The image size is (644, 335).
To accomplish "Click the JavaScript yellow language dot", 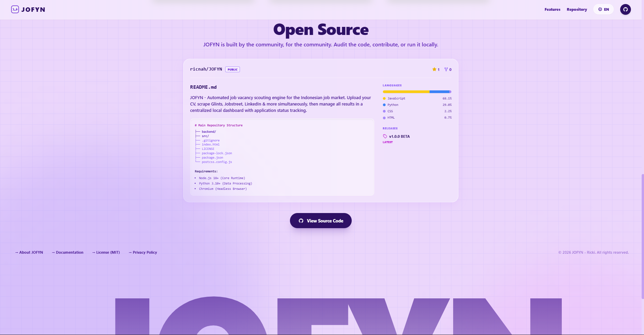I will click(x=384, y=98).
